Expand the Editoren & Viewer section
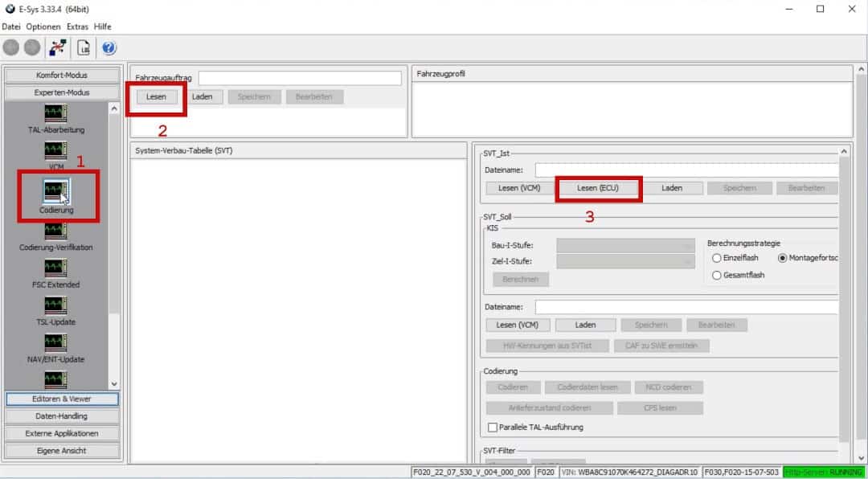Viewport: 868px width, 479px height. [62, 399]
